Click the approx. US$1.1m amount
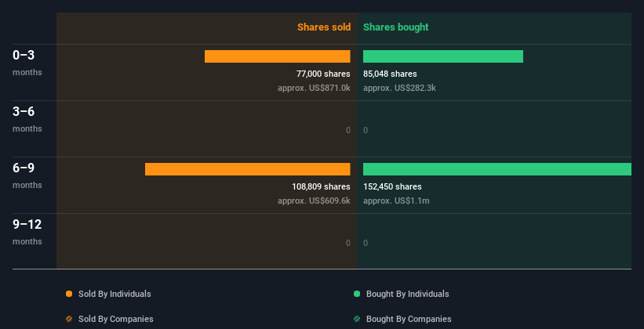 click(396, 201)
